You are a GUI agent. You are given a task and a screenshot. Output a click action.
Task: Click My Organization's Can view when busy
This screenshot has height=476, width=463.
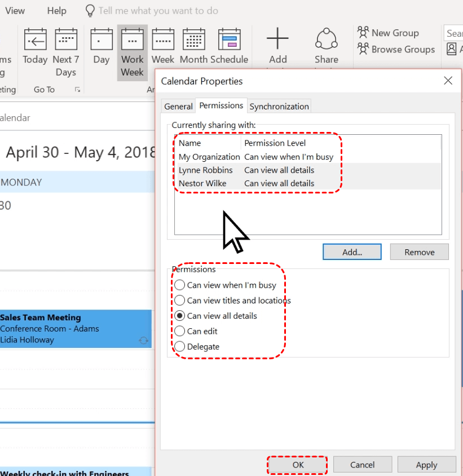tap(289, 157)
